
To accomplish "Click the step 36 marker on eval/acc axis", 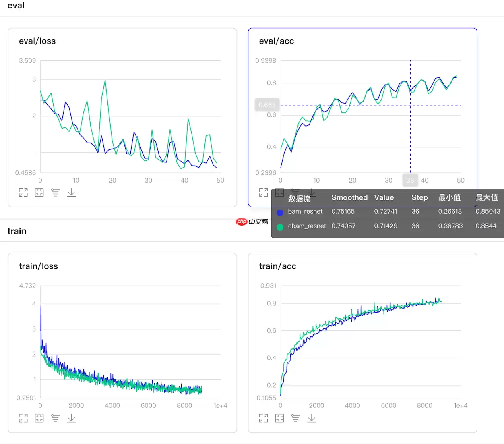I will (x=410, y=180).
